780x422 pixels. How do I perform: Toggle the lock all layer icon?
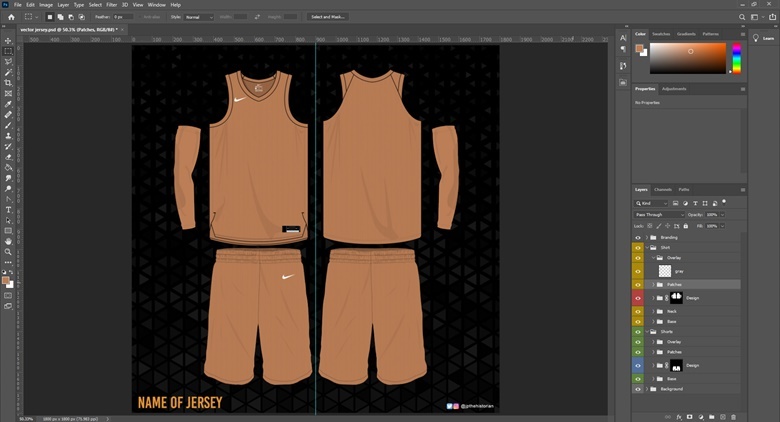[x=686, y=226]
